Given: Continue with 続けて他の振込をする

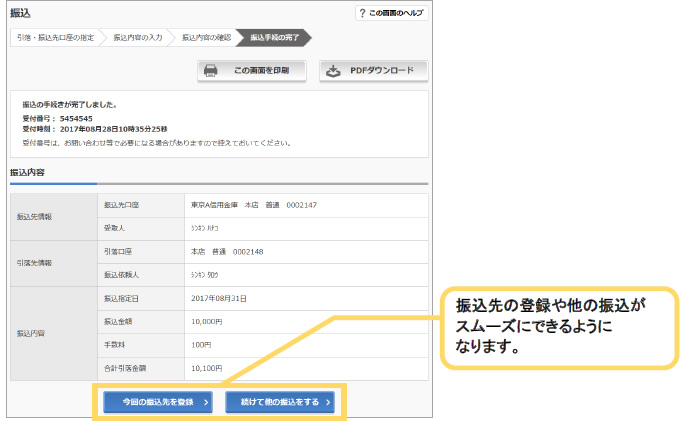Looking at the screenshot, I should click(x=280, y=402).
